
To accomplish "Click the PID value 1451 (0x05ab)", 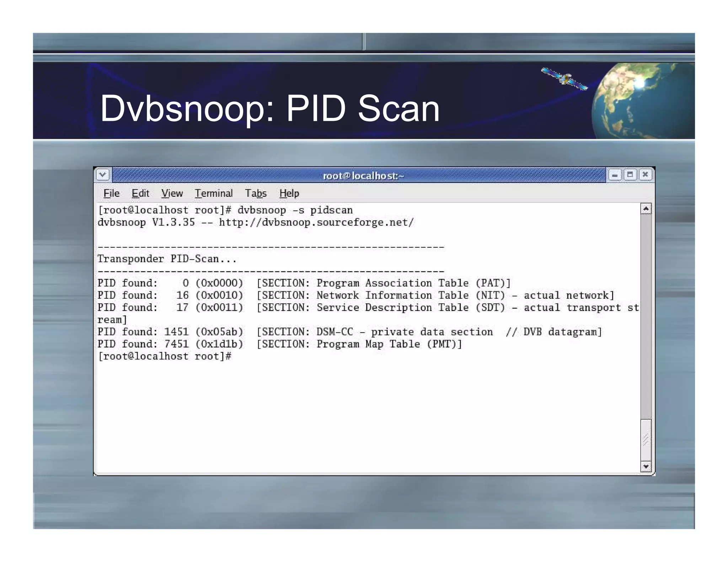I will 204,332.
